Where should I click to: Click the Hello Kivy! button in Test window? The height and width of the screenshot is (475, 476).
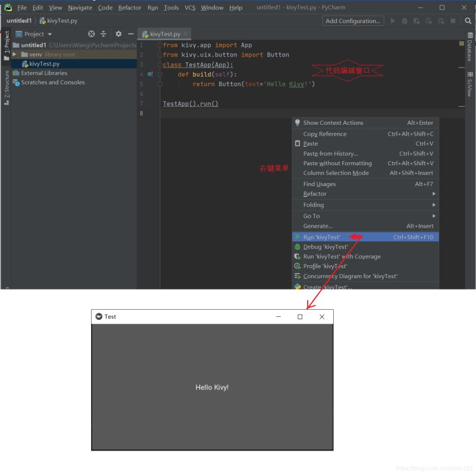212,387
